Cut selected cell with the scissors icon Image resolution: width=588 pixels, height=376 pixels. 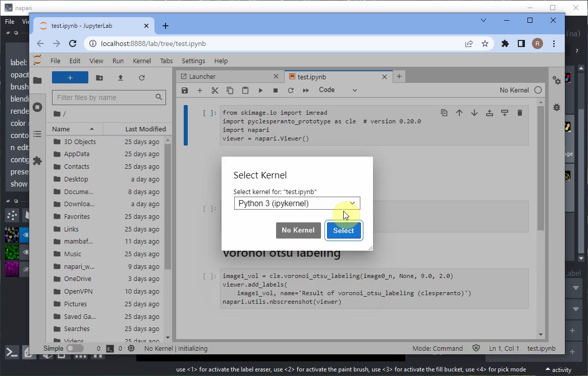click(215, 90)
